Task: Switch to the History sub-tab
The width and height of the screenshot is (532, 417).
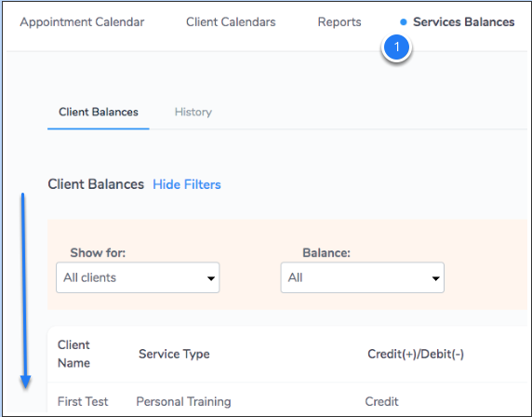Action: (193, 112)
